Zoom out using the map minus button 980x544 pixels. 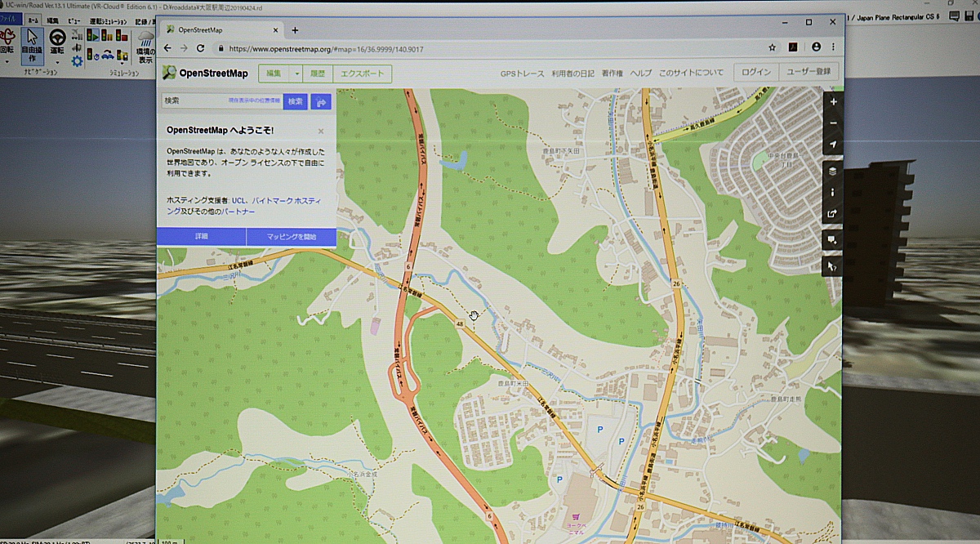tap(833, 123)
